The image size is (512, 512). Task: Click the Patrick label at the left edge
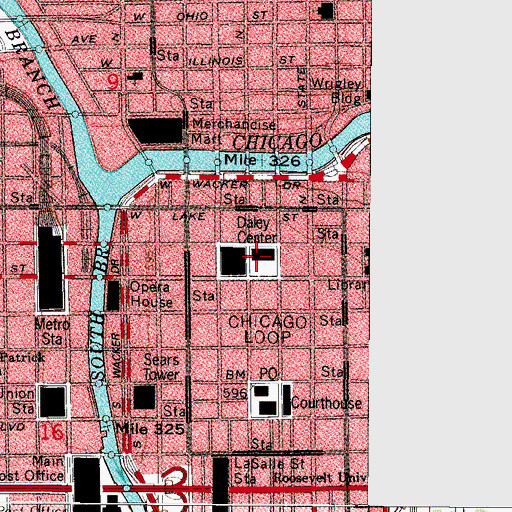22,358
